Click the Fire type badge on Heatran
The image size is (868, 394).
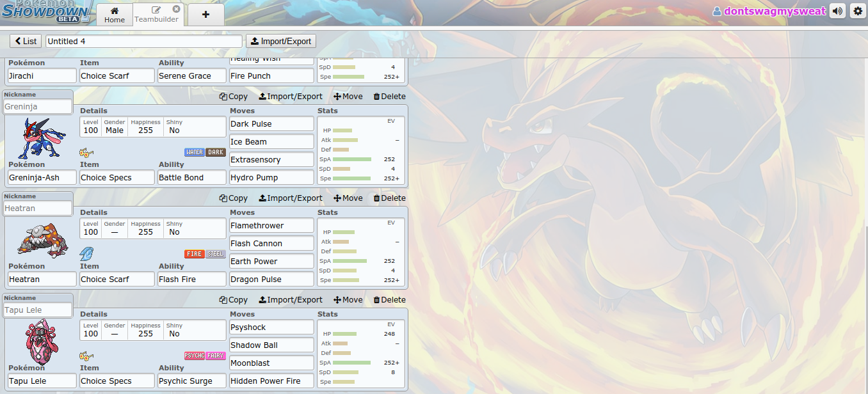(x=195, y=254)
